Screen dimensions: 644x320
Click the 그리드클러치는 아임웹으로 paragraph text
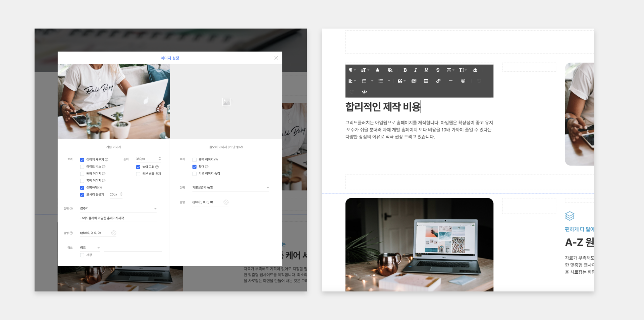(x=419, y=130)
